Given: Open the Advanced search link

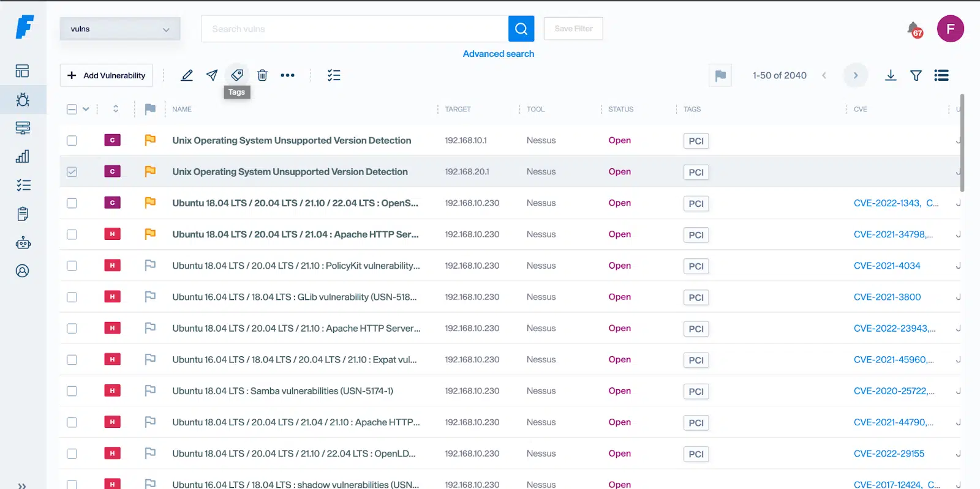Looking at the screenshot, I should click(x=499, y=54).
